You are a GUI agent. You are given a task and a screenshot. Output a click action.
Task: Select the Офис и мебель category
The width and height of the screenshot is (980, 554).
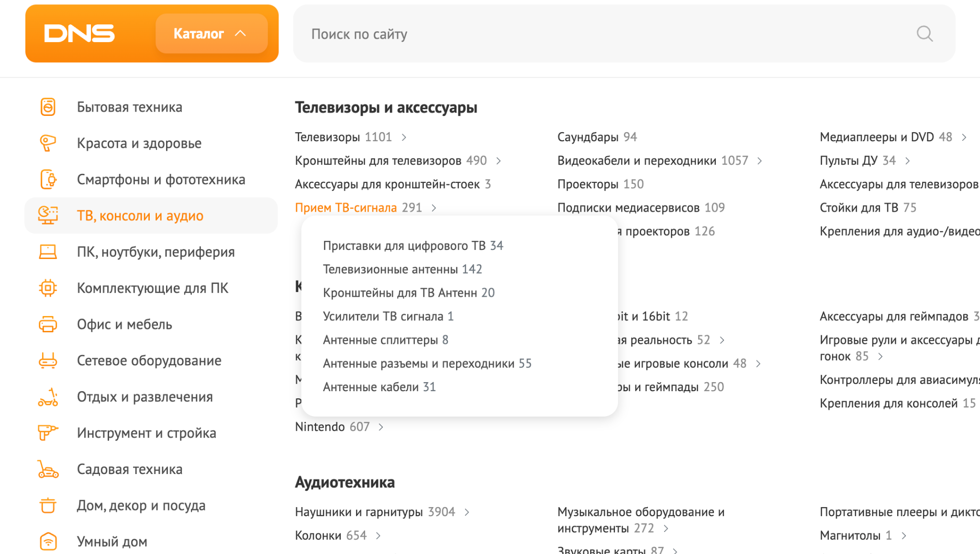pyautogui.click(x=124, y=324)
